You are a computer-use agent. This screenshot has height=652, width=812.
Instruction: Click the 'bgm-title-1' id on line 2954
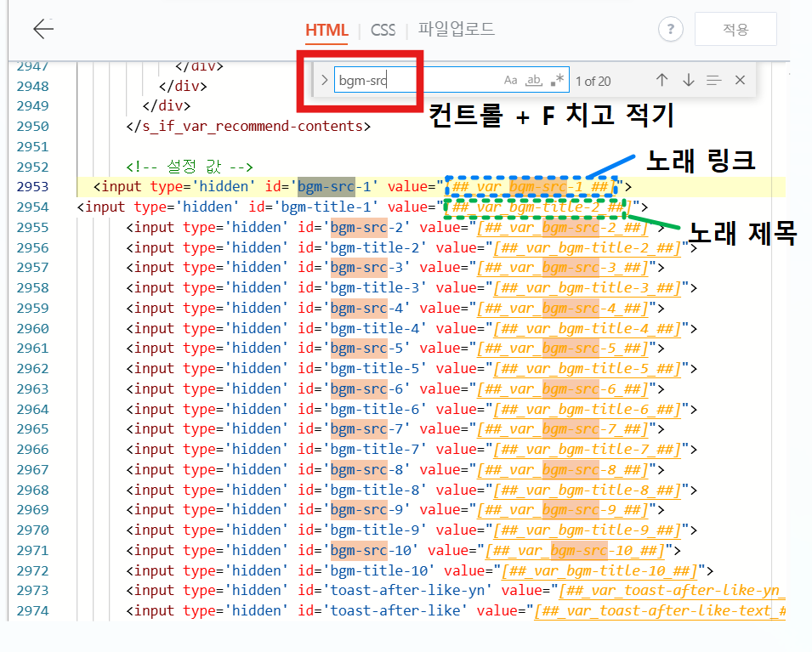coord(326,207)
